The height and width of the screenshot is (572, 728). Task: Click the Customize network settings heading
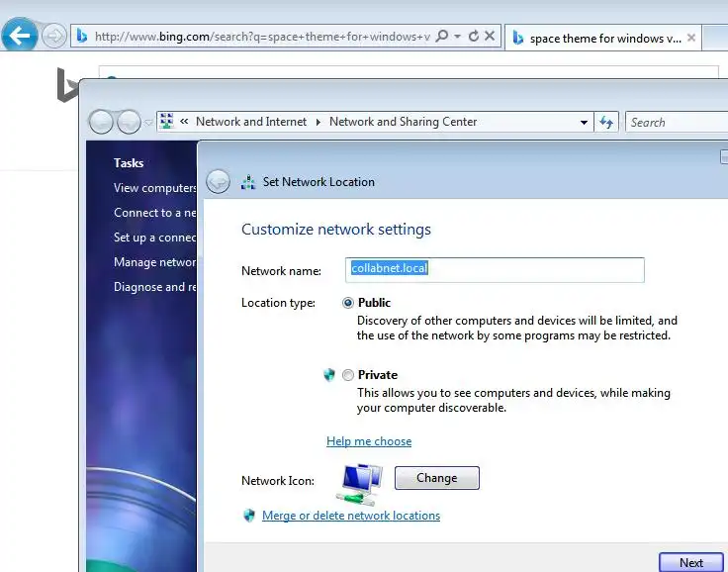[336, 229]
